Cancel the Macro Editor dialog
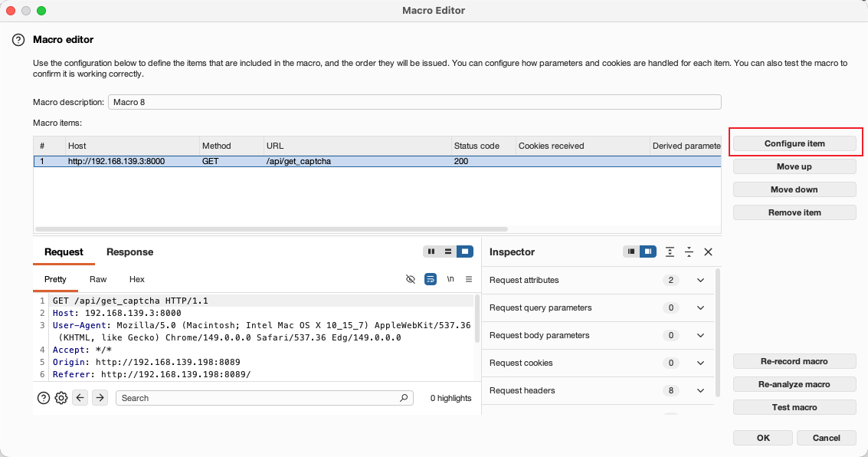This screenshot has width=868, height=457. (827, 438)
